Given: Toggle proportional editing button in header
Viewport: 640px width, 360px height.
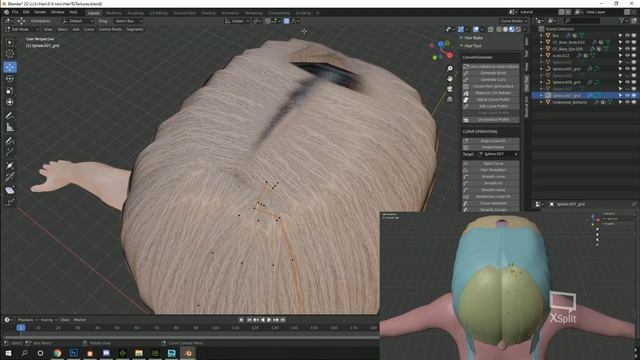Looking at the screenshot, I should (x=287, y=21).
